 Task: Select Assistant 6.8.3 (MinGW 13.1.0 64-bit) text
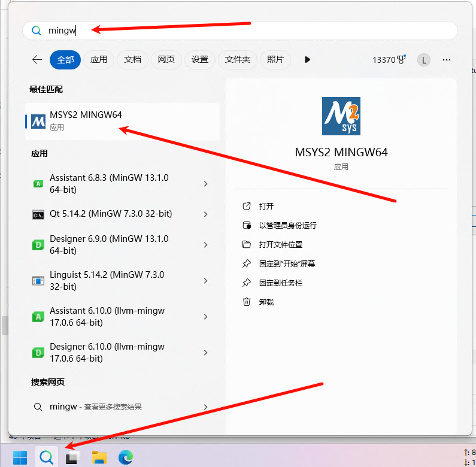pos(109,184)
